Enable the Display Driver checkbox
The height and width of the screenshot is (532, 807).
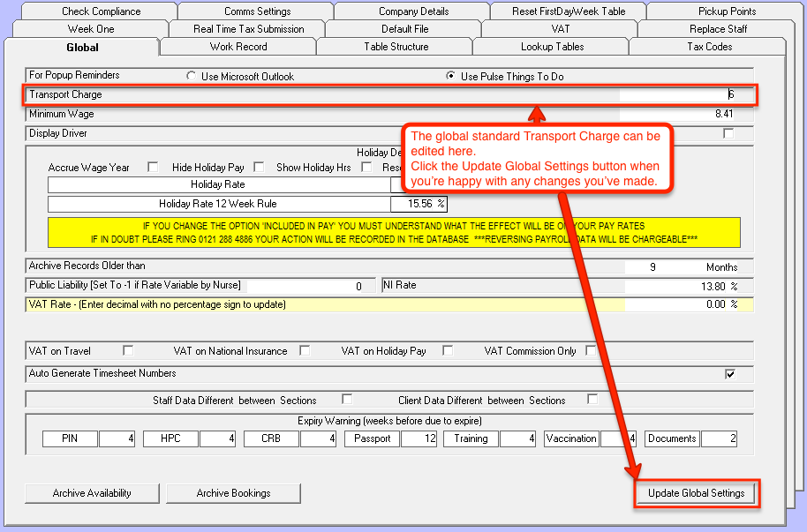point(728,134)
